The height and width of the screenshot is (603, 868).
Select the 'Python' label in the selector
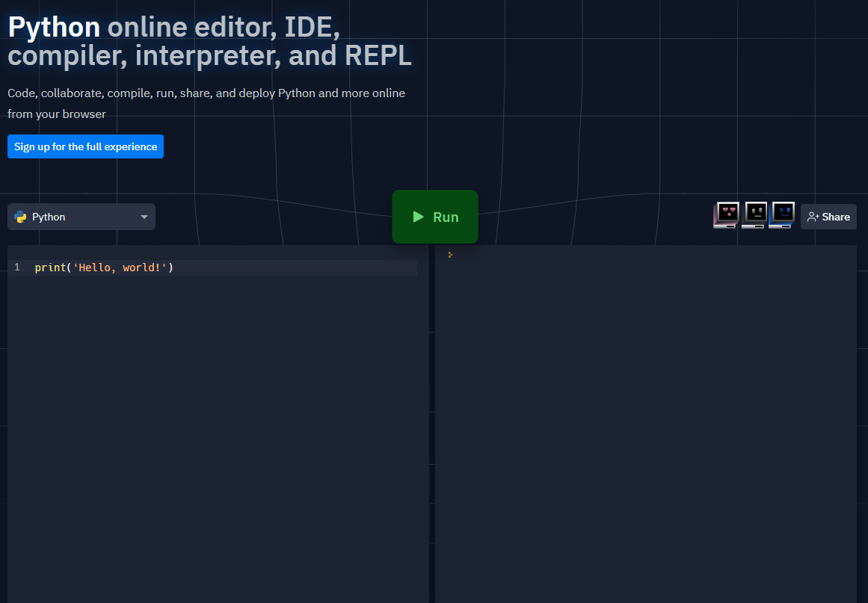click(48, 217)
